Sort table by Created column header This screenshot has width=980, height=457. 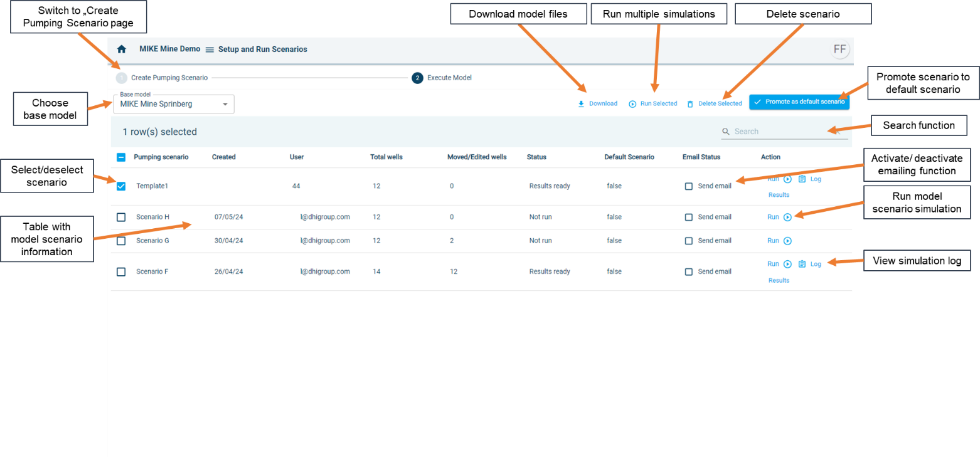[223, 157]
